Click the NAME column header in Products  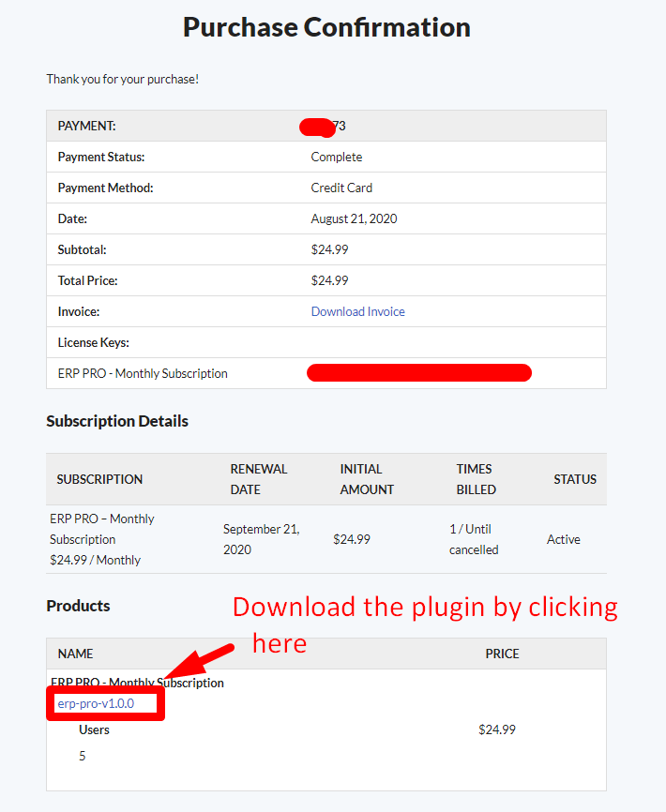[75, 654]
